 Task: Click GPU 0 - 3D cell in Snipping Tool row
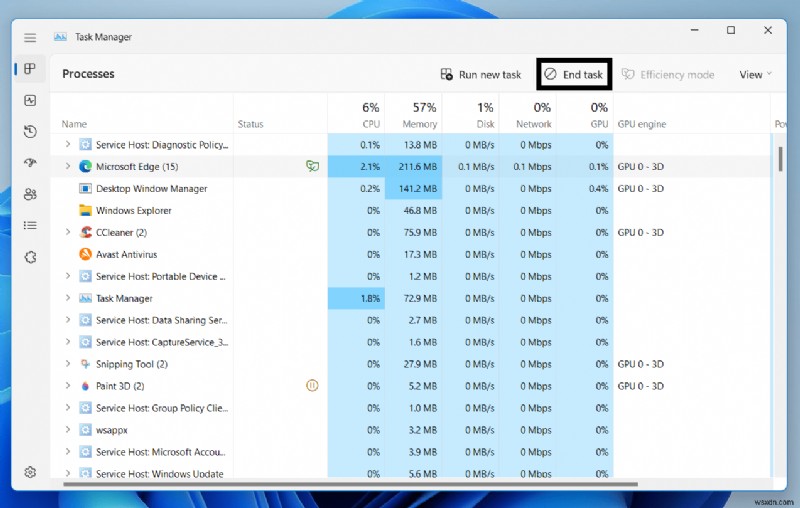tap(640, 364)
